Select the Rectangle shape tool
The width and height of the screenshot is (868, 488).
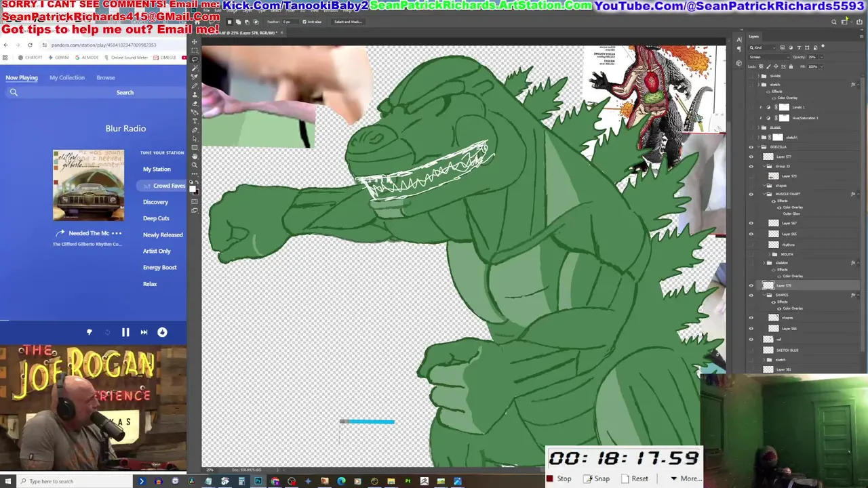(195, 148)
